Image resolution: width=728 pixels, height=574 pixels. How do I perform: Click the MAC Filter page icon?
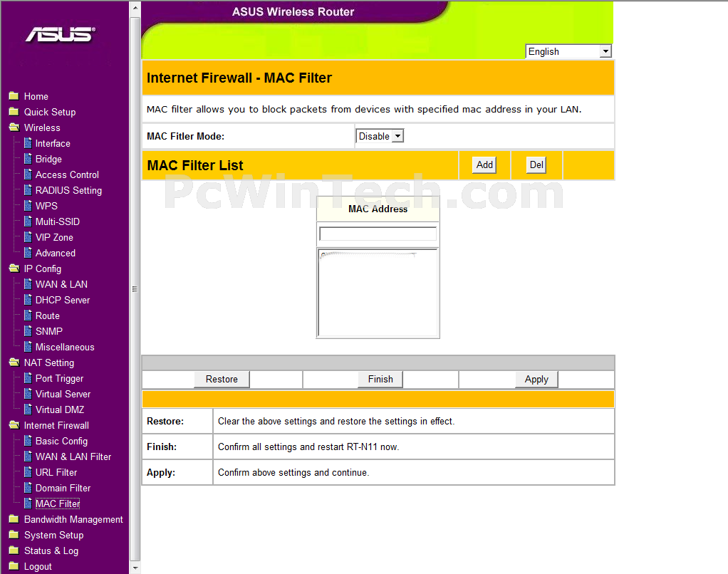(x=28, y=503)
